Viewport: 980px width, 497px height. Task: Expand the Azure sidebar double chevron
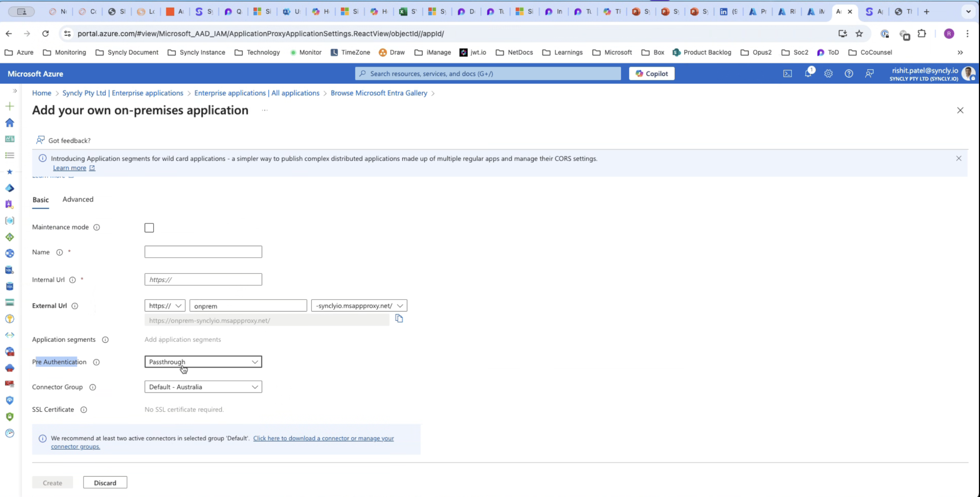pos(15,91)
